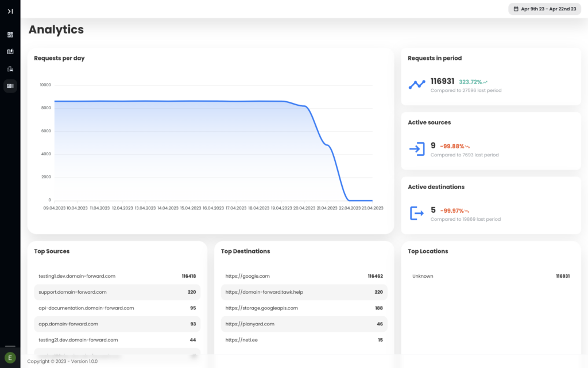Expand the sidebar with the arrow icon
Viewport: 588px width, 368px height.
[10, 11]
